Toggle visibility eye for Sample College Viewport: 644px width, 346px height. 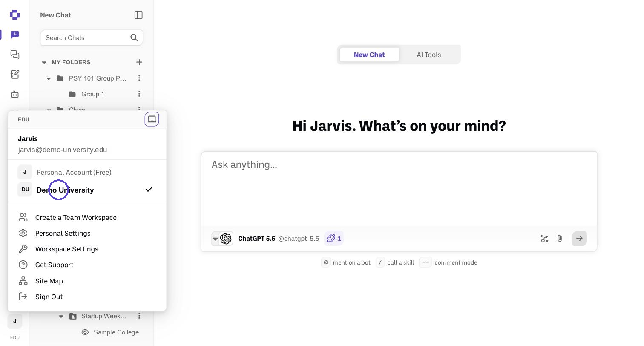85,332
